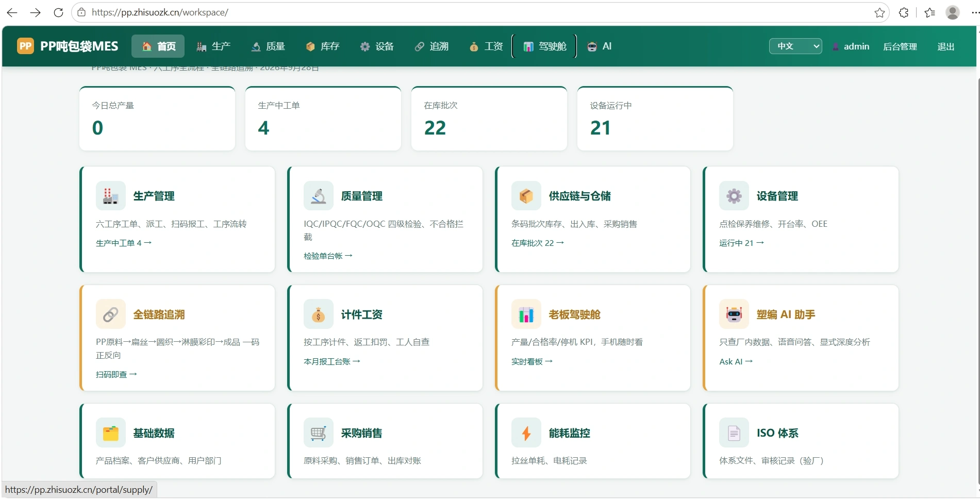Open the browser profile avatar
980x499 pixels.
(x=953, y=12)
